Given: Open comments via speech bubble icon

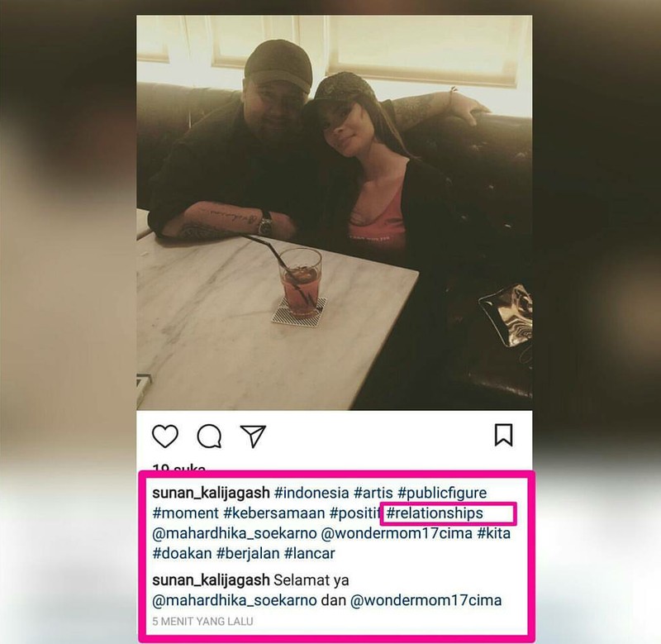Looking at the screenshot, I should 210,436.
